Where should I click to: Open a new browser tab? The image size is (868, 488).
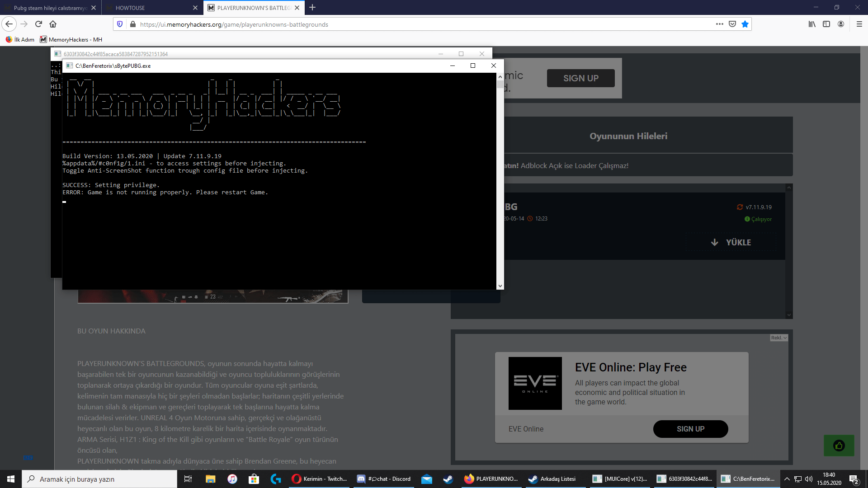pyautogui.click(x=312, y=7)
